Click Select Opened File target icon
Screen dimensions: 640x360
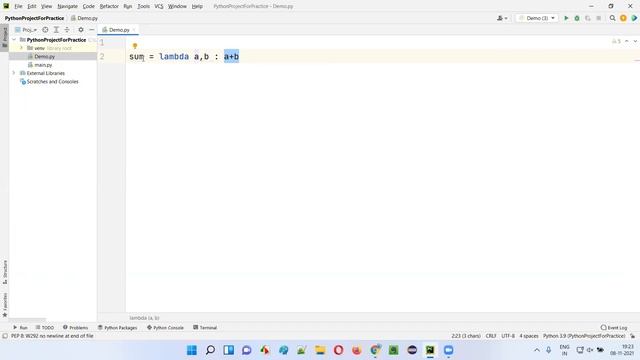click(x=45, y=30)
